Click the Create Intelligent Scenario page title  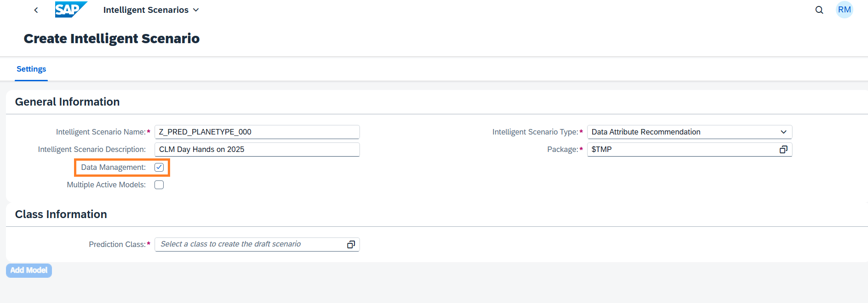pos(112,39)
